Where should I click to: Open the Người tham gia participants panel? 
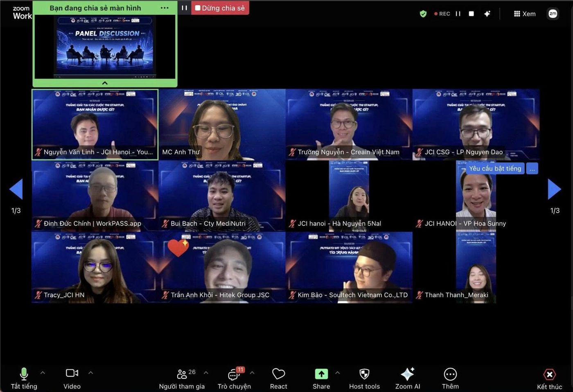pyautogui.click(x=182, y=378)
